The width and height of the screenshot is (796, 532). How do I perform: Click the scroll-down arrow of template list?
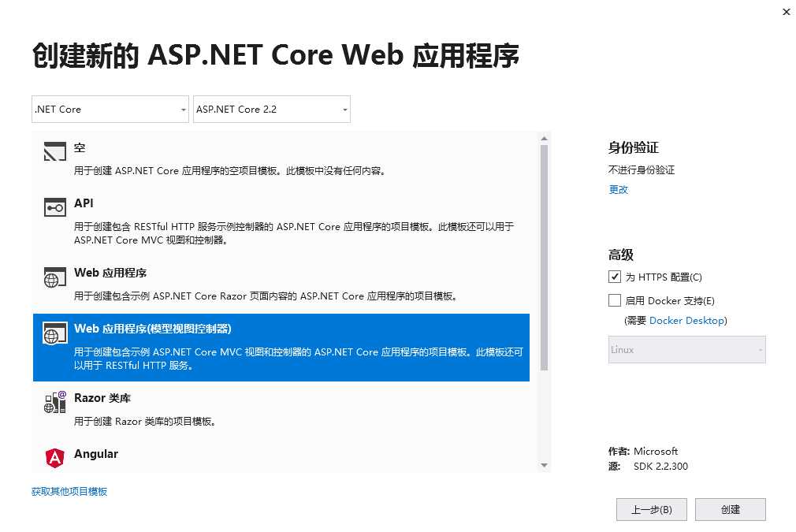pos(544,465)
